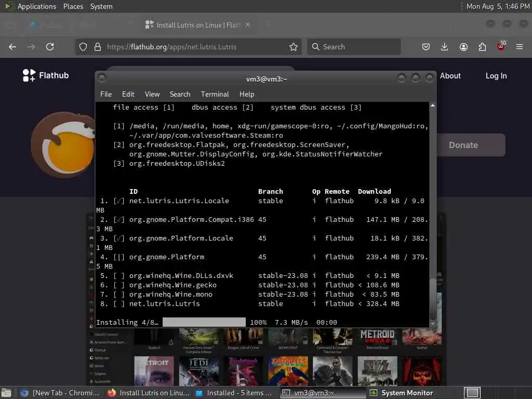Click 'org.winehq.Wine.gecko' terminal line
The width and height of the screenshot is (532, 399).
[x=172, y=285]
